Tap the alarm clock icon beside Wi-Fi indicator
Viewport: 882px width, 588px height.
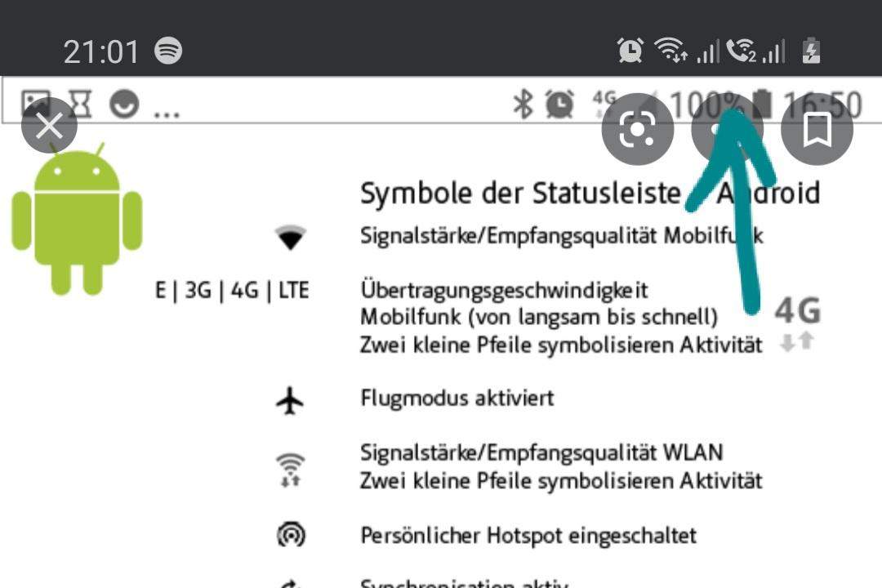click(x=630, y=50)
